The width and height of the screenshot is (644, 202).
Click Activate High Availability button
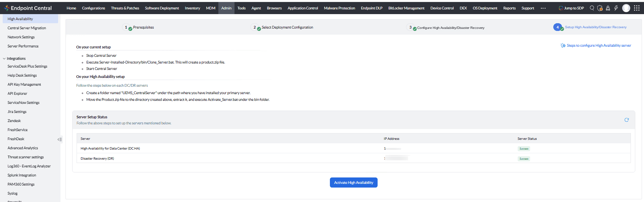353,183
